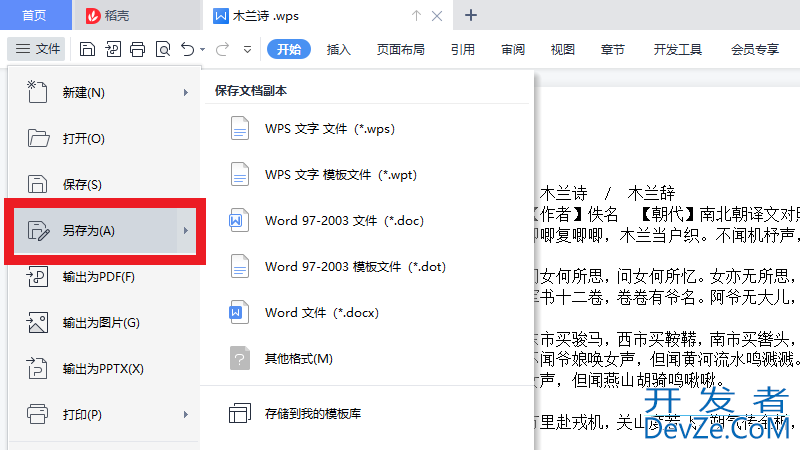Open the 文件 menu button
The width and height of the screenshot is (800, 450).
click(37, 49)
